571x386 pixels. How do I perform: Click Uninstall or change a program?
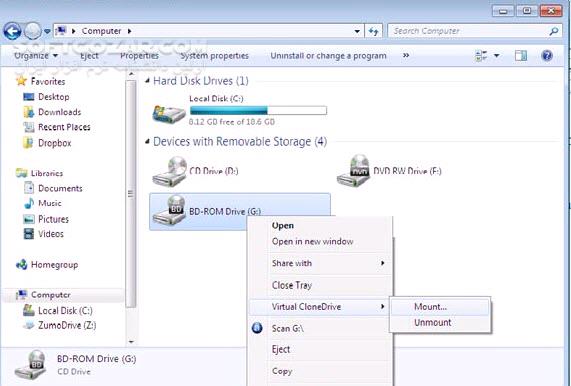point(328,56)
